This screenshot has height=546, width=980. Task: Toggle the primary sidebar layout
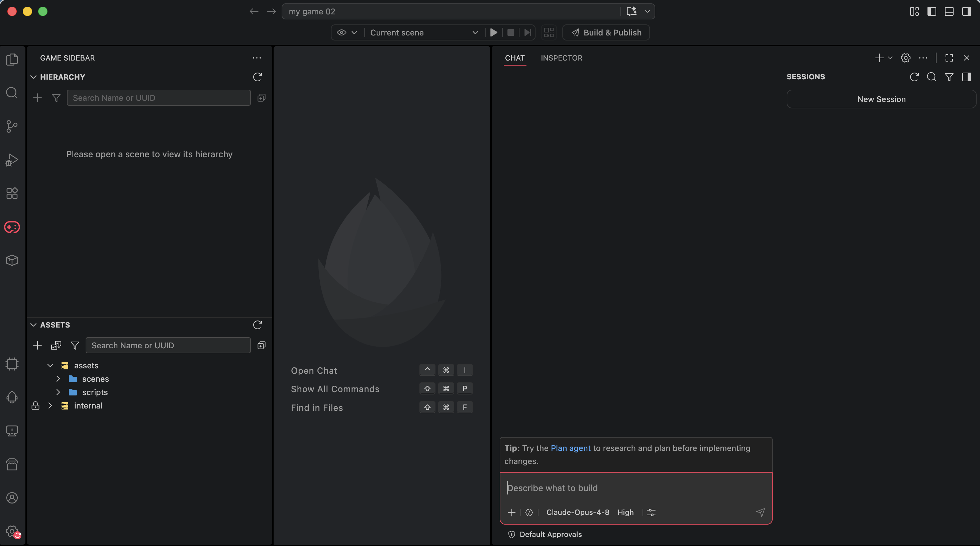(x=932, y=11)
